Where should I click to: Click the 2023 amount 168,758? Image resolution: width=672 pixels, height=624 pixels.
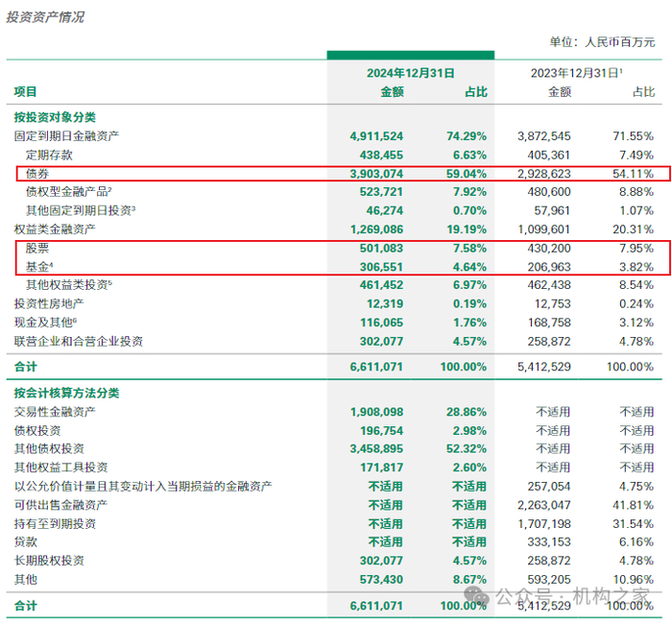[548, 323]
